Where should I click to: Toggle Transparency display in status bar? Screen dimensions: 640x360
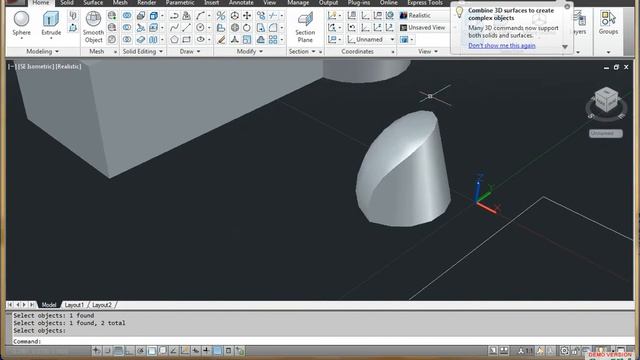click(x=218, y=351)
